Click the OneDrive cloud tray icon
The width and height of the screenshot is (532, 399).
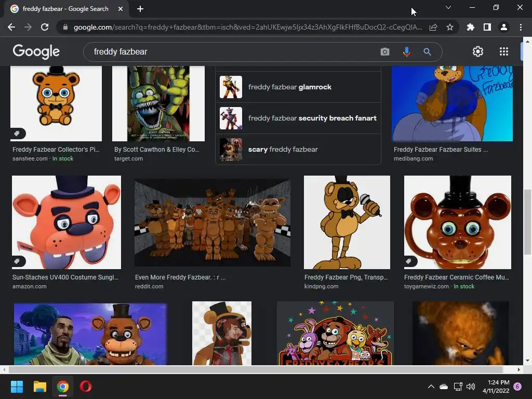(444, 387)
